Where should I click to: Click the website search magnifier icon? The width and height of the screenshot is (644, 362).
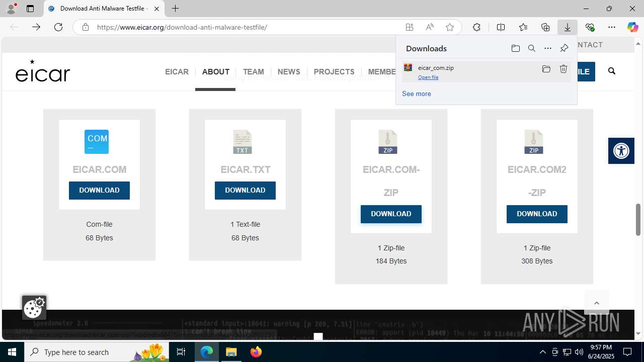[x=612, y=71]
